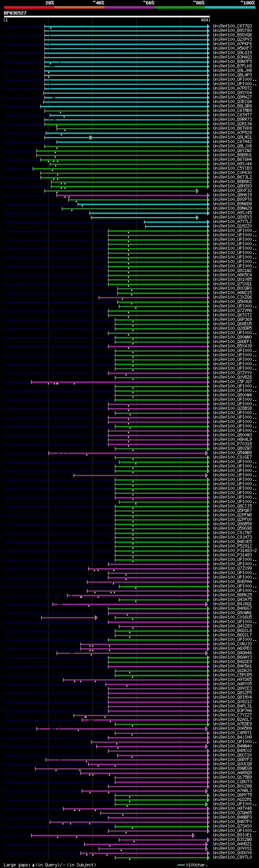
Task: Open hit UniRef100_Q8LAP3
Action: point(232,75)
